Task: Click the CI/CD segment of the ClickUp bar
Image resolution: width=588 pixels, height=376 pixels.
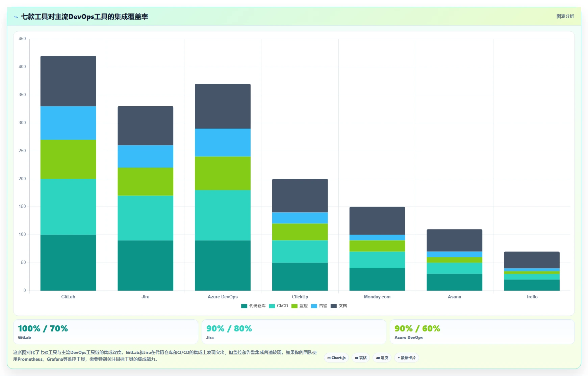Action: tap(300, 251)
